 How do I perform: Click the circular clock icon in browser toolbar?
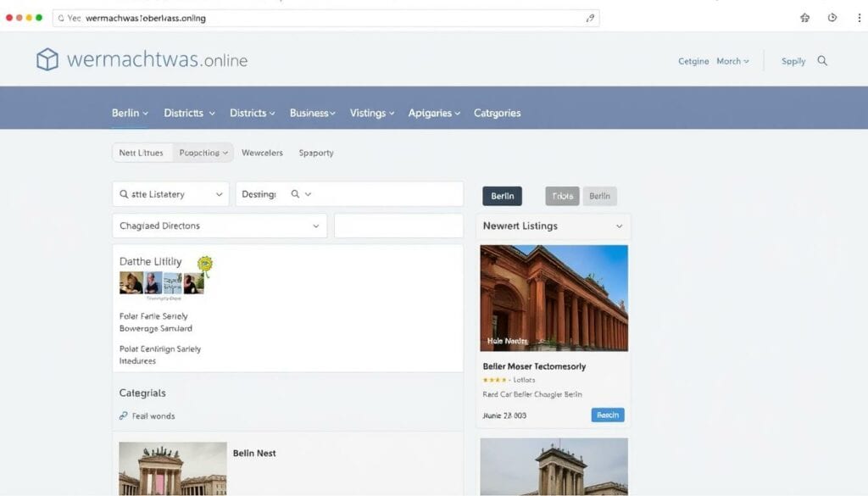[x=832, y=18]
